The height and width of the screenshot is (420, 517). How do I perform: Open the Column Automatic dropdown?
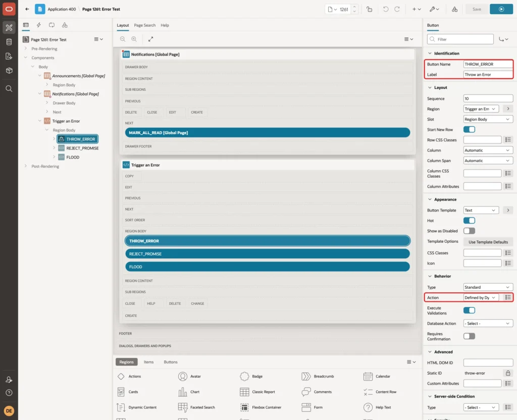488,150
